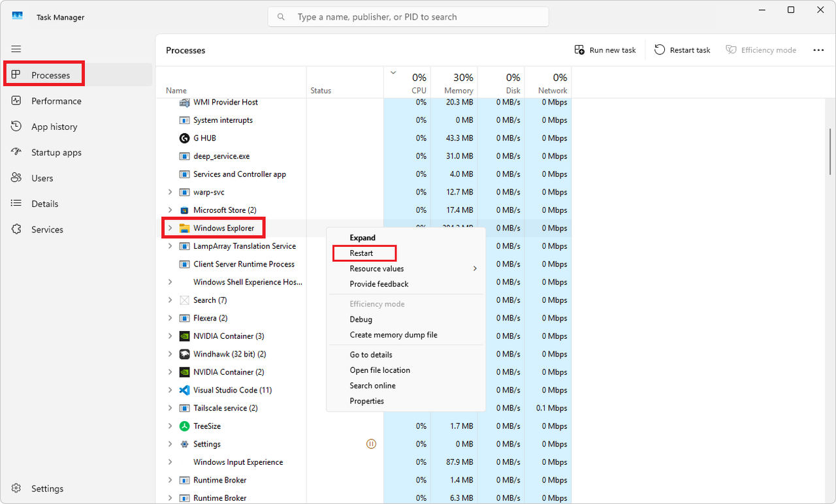Click the TreeSize process icon
The width and height of the screenshot is (836, 504).
click(x=184, y=426)
